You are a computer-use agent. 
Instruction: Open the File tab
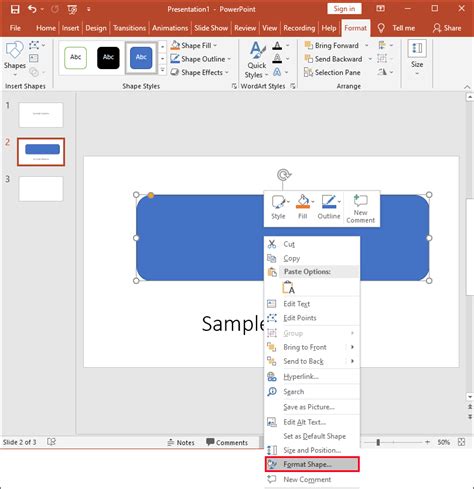pos(15,28)
